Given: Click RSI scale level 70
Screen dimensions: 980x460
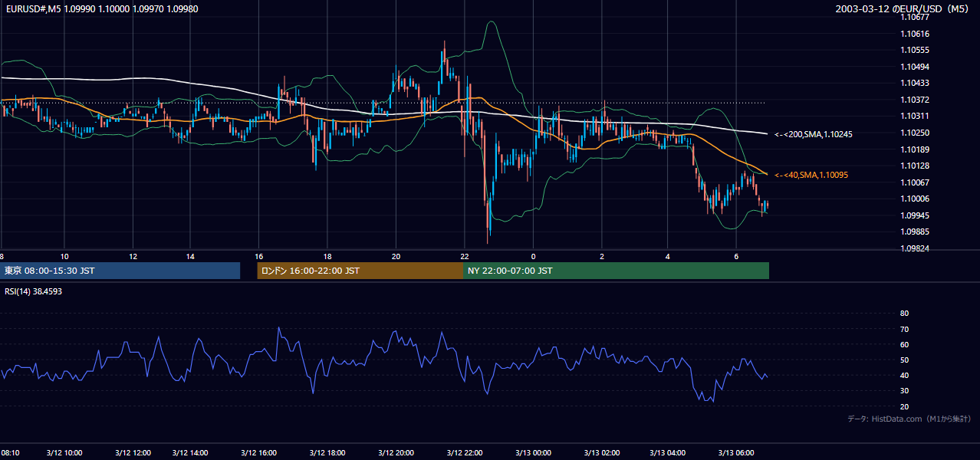Looking at the screenshot, I should click(904, 329).
